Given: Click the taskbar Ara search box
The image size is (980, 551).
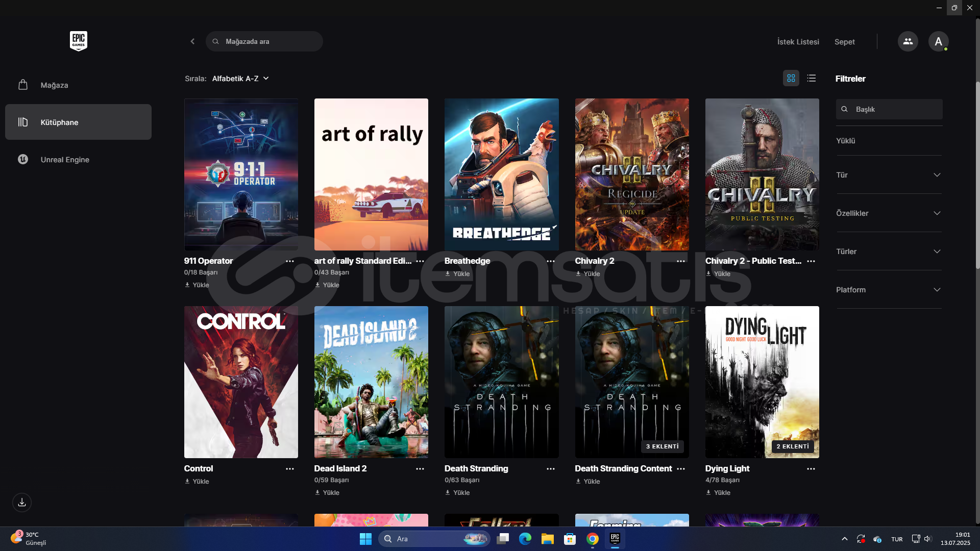Looking at the screenshot, I should click(x=434, y=539).
